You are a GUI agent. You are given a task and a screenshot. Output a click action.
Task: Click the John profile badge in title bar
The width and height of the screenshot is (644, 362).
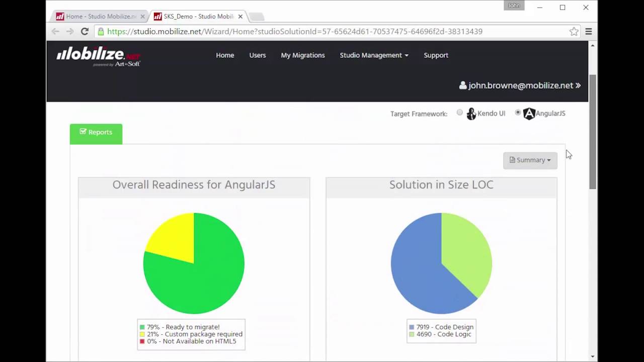tap(514, 6)
